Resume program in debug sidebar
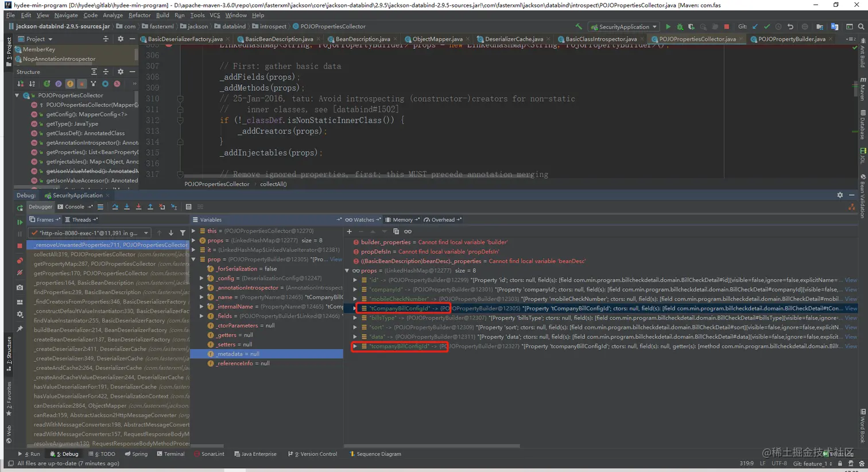Viewport: 868px width, 472px height. point(20,222)
